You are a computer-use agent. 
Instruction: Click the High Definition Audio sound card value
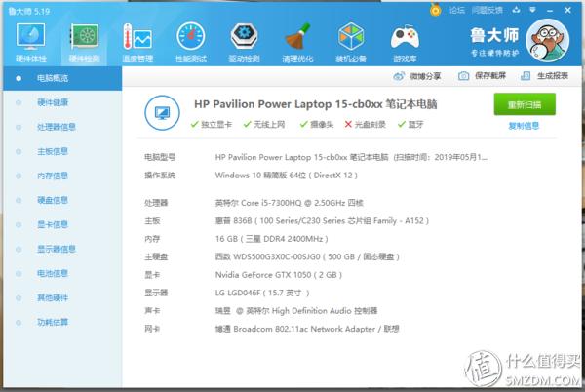[x=296, y=311]
